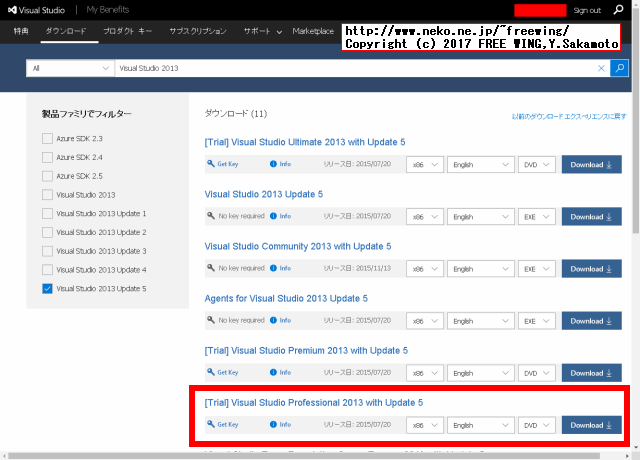Open the All category dropdown beside search
This screenshot has height=460, width=640.
pyautogui.click(x=70, y=68)
